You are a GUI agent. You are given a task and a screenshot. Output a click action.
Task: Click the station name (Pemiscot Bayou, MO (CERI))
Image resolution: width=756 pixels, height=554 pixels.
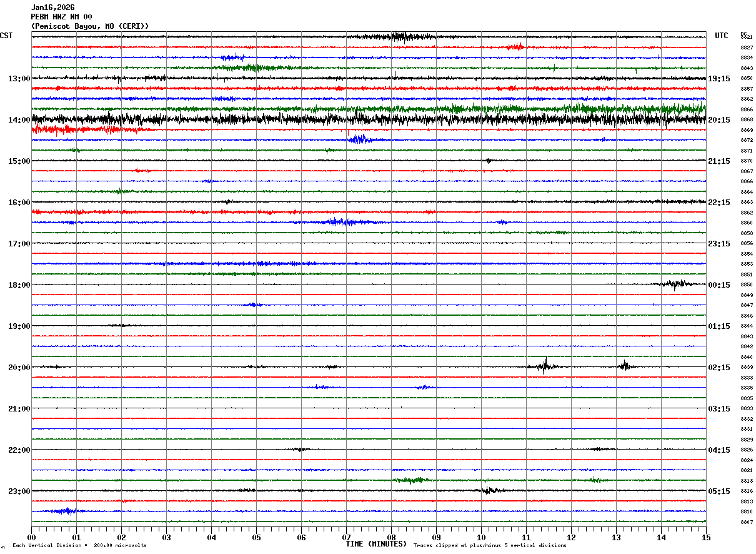pos(90,26)
